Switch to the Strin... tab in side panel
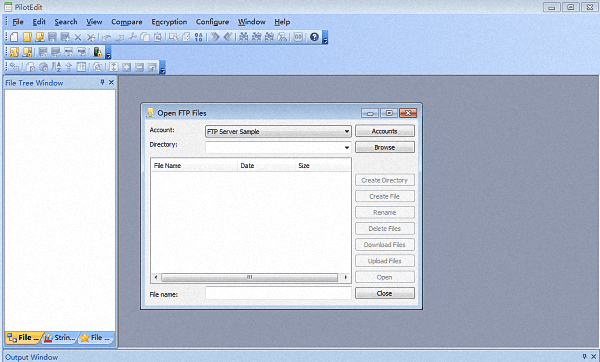 pos(60,338)
